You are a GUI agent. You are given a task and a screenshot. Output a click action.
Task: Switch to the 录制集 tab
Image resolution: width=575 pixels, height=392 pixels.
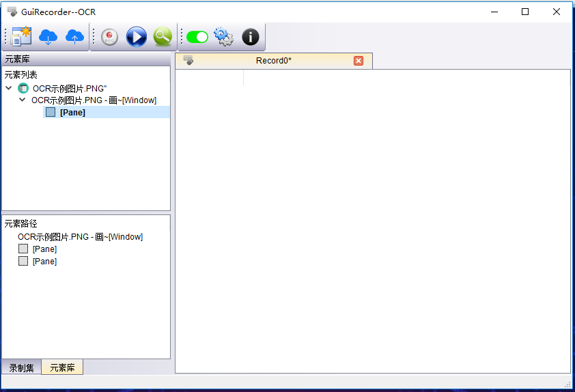coord(21,368)
